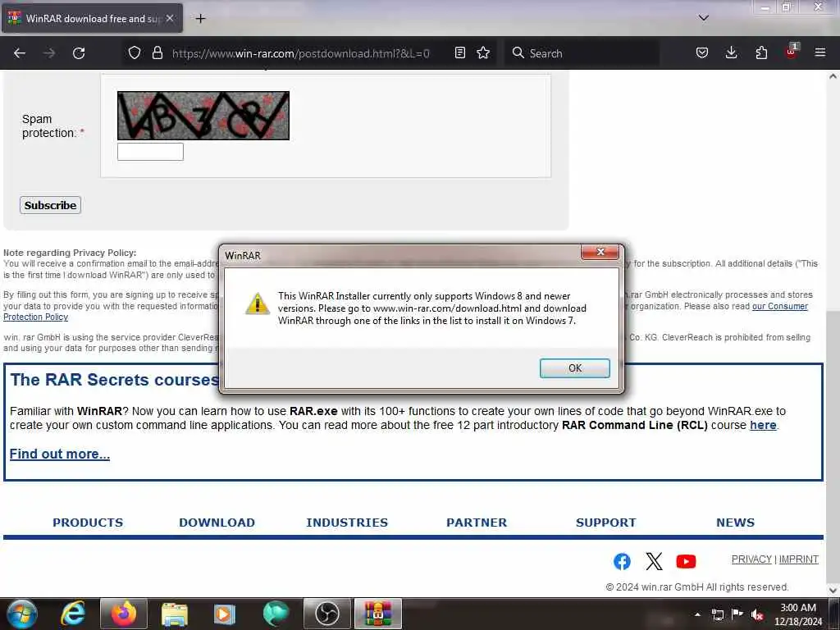Open the Downloads panel
The width and height of the screenshot is (840, 630).
point(731,52)
